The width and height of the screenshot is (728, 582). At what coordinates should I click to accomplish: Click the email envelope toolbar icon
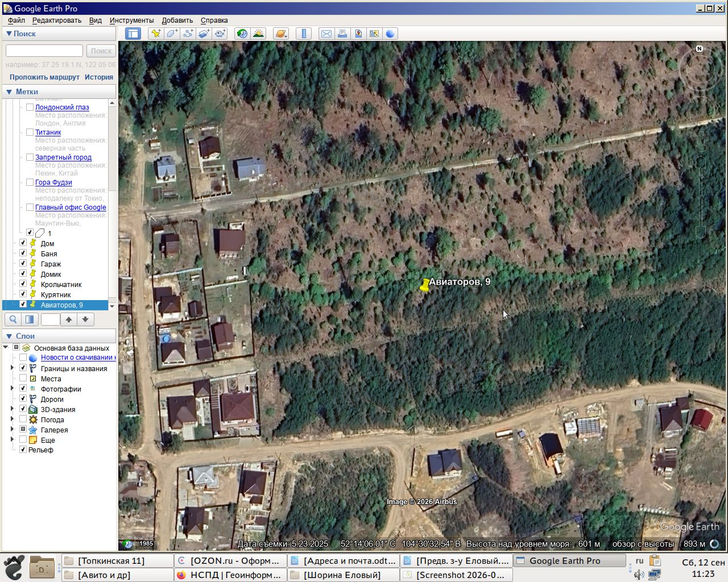(x=326, y=34)
